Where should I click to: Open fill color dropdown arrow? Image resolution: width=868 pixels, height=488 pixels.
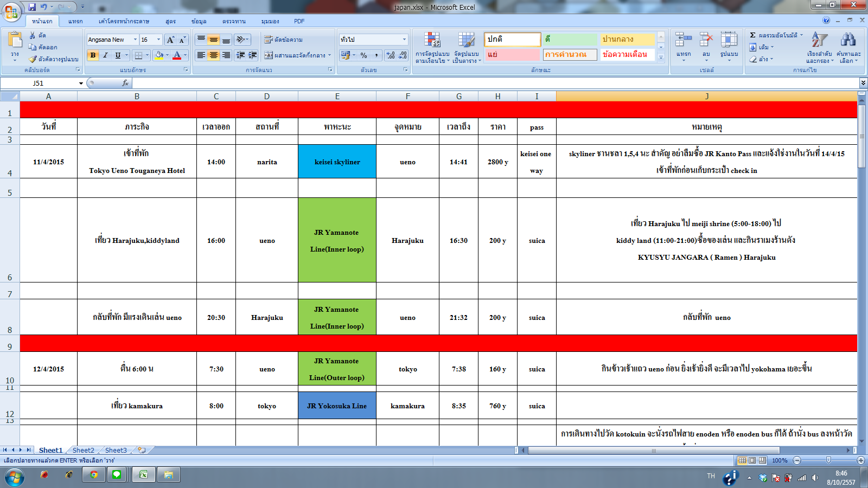(167, 55)
